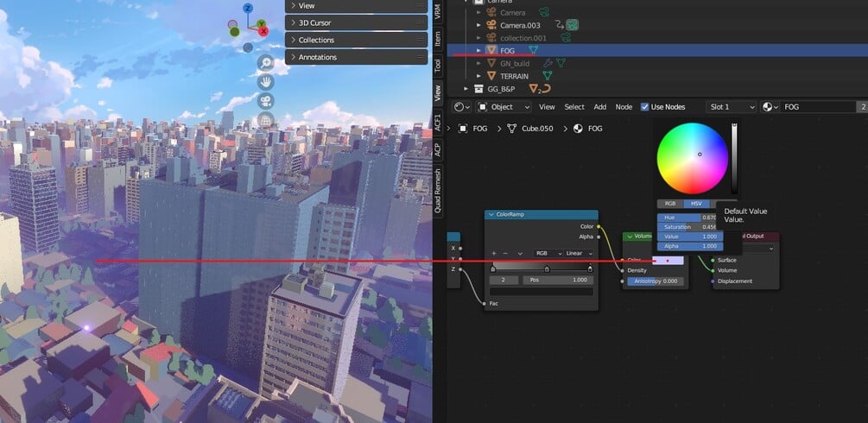Remove ColorRamp stop with minus icon

pos(505,253)
